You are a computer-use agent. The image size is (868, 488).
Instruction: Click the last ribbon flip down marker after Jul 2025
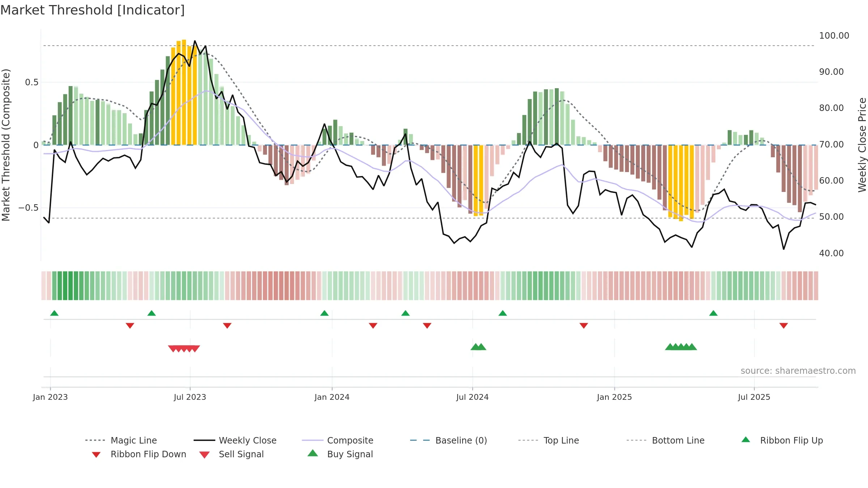[784, 326]
